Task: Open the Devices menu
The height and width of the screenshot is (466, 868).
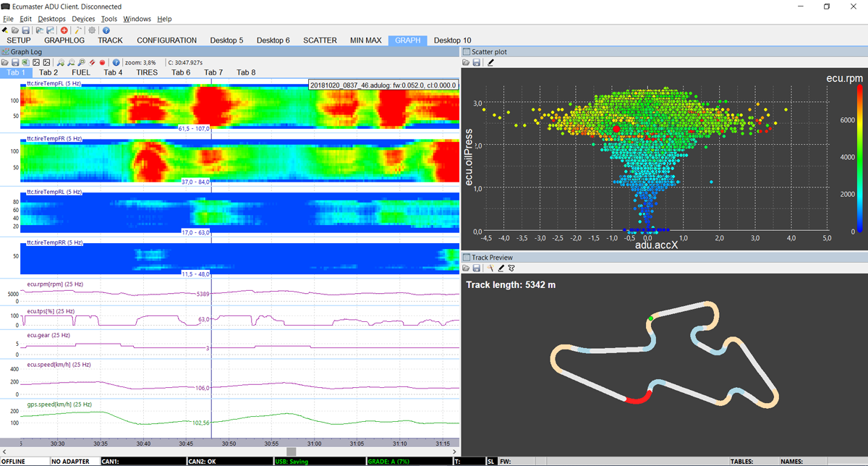Action: pos(83,19)
